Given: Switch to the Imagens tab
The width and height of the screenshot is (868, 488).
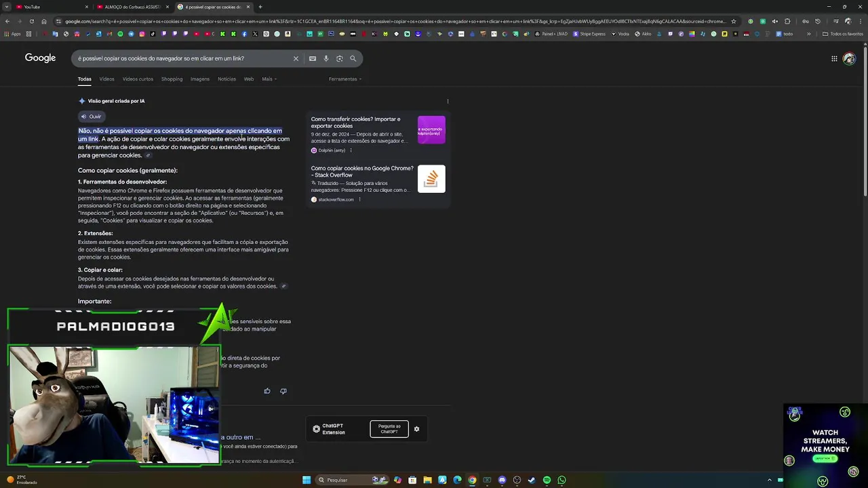Looking at the screenshot, I should [x=200, y=79].
